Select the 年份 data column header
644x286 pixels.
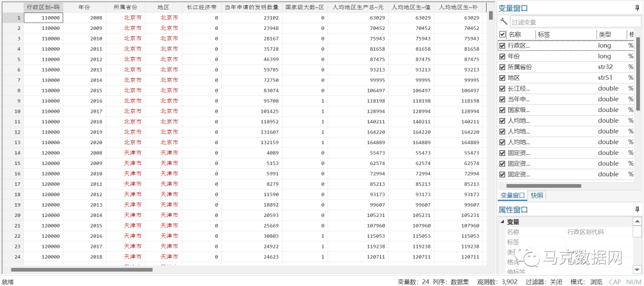pyautogui.click(x=84, y=7)
